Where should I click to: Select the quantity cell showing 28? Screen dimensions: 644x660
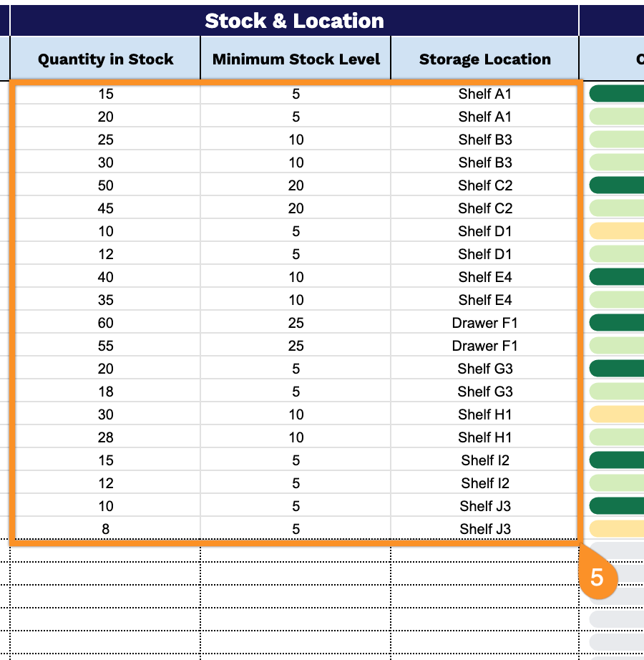[105, 437]
